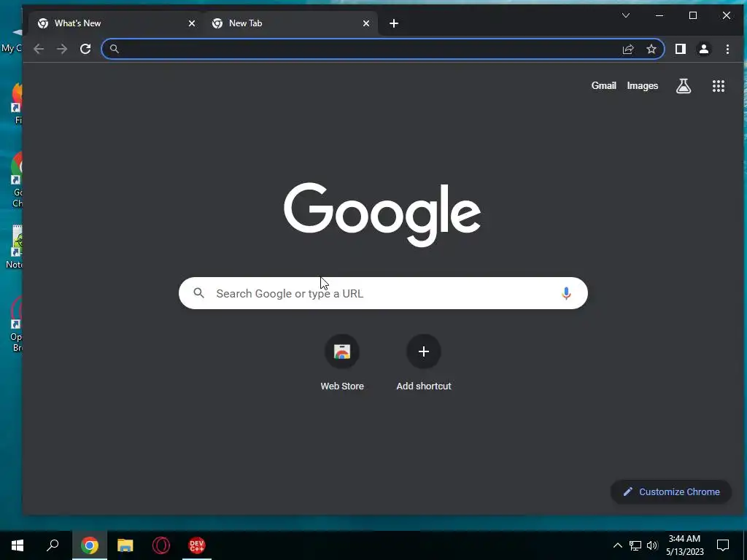Open File Explorer from the taskbar
Viewport: 747px width, 560px height.
125,545
